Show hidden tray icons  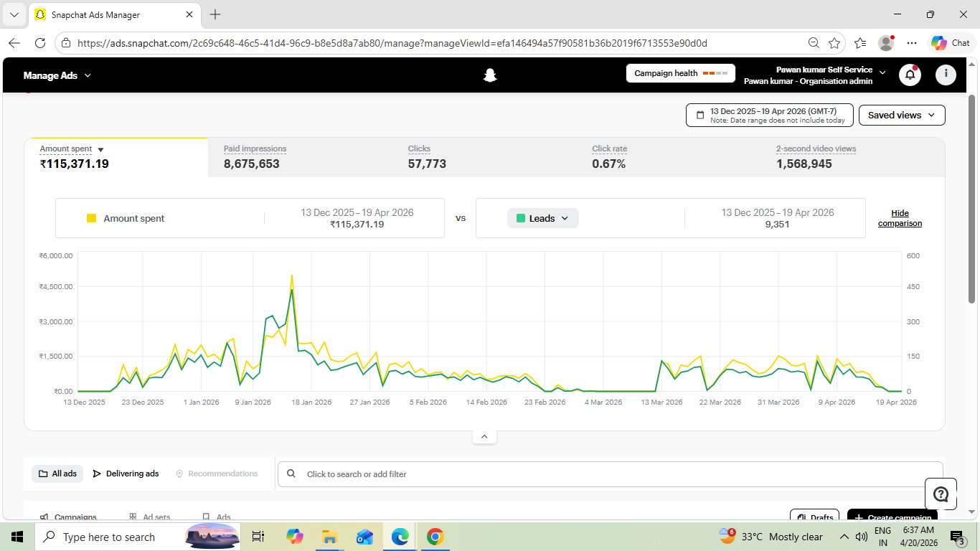point(844,537)
